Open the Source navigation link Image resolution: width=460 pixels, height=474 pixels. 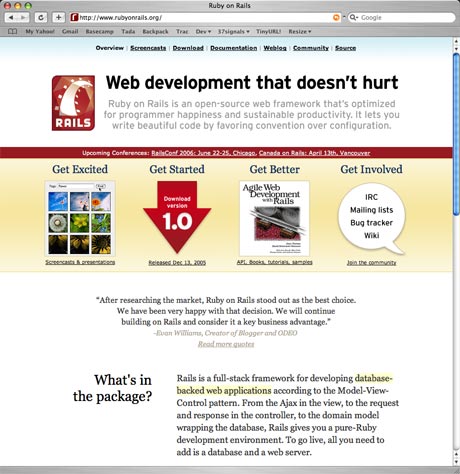(x=345, y=48)
